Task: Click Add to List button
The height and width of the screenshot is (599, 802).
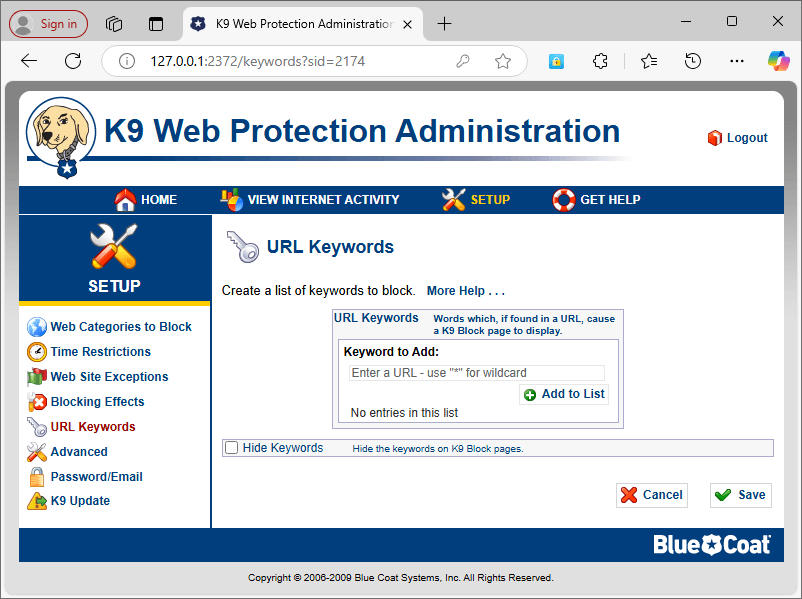Action: (x=564, y=394)
